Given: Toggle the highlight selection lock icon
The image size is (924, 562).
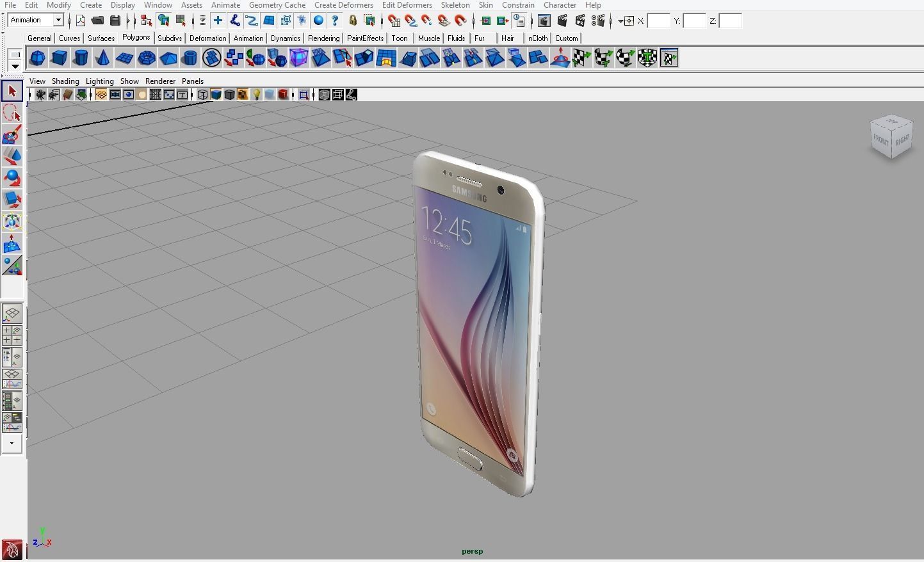Looking at the screenshot, I should pyautogui.click(x=352, y=20).
